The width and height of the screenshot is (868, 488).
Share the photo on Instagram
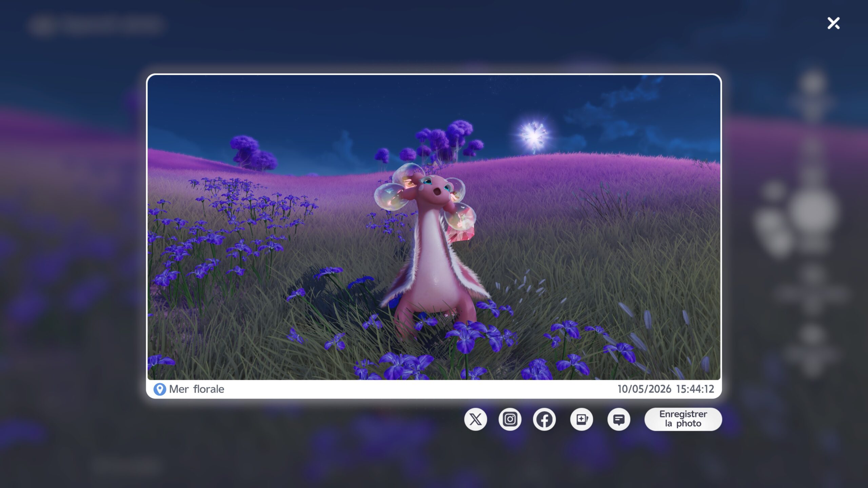click(x=510, y=419)
